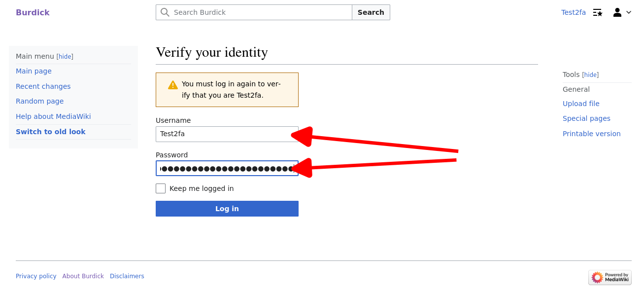Open the Test2fa user page link
644x295 pixels.
573,12
